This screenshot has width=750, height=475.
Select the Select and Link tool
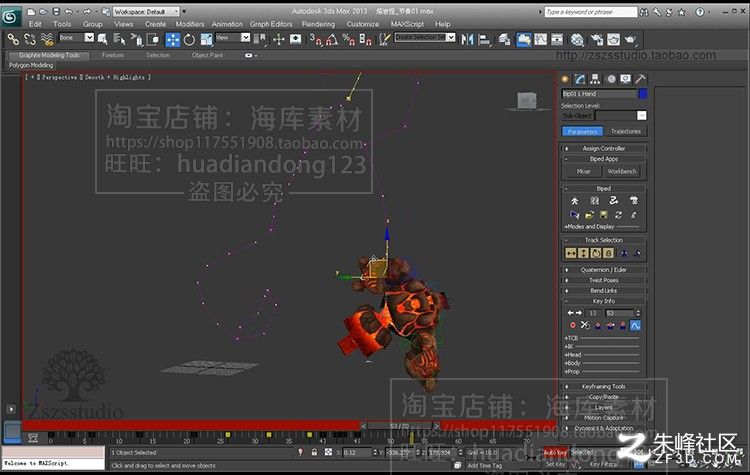(13, 39)
